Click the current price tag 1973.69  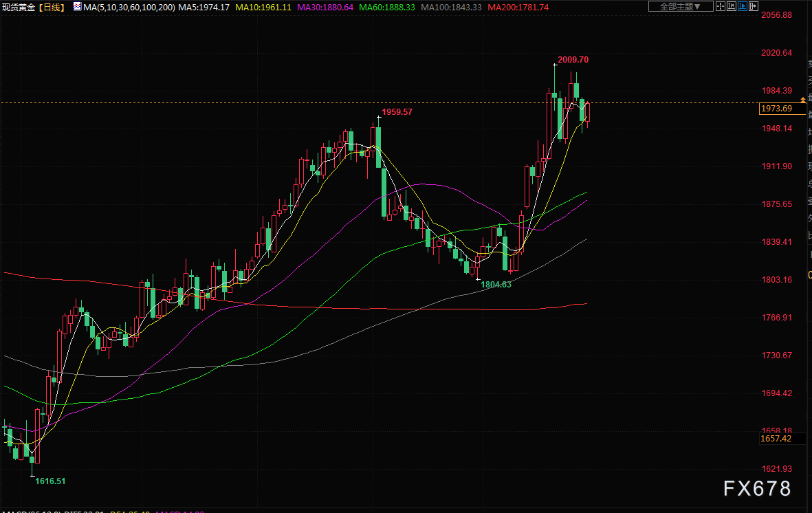pyautogui.click(x=776, y=109)
